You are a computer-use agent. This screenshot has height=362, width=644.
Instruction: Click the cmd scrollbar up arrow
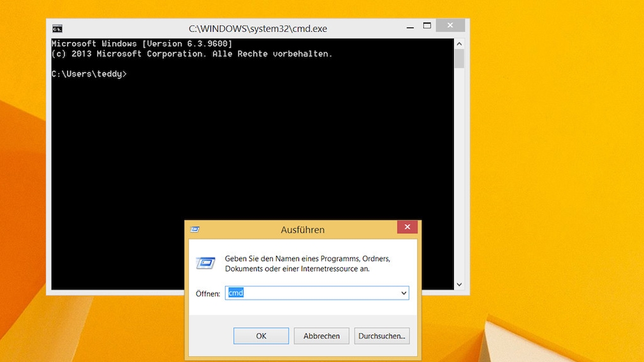point(459,44)
